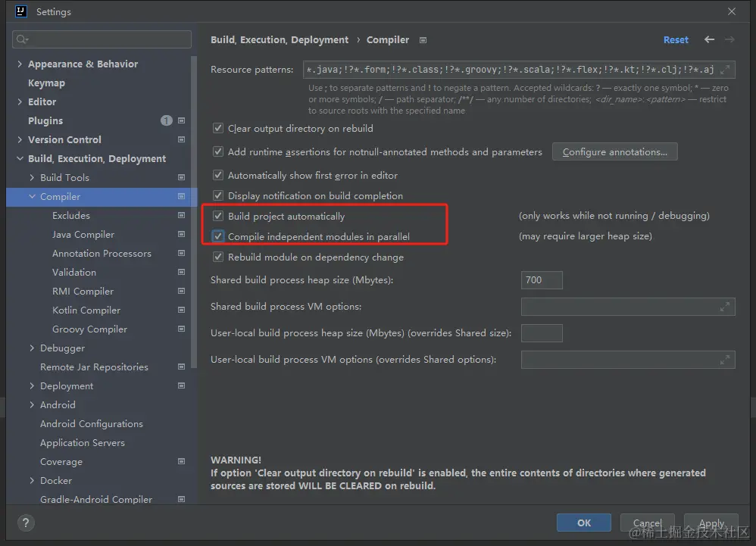Click Build, Execution, Deployment breadcrumb
The image size is (756, 546).
[x=280, y=40]
